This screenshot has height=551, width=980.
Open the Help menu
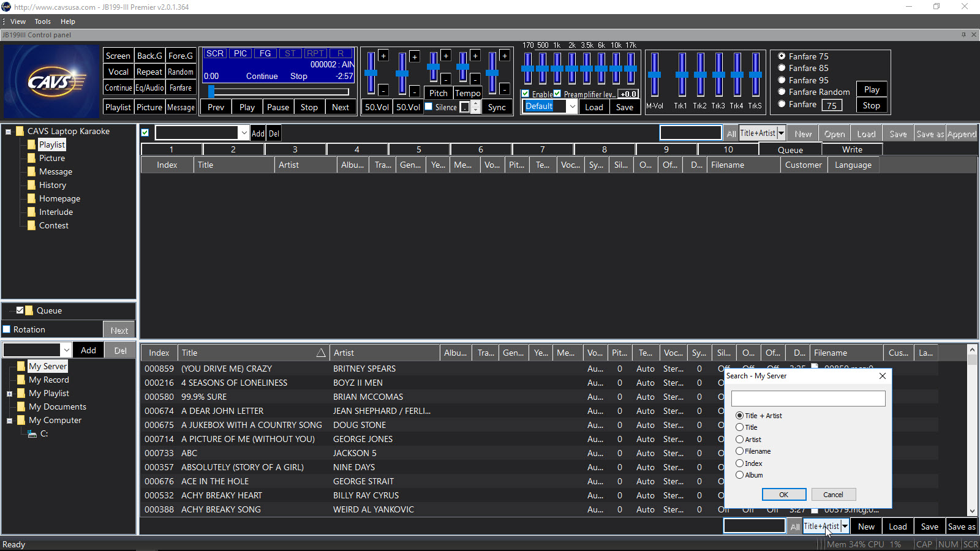[x=68, y=21]
